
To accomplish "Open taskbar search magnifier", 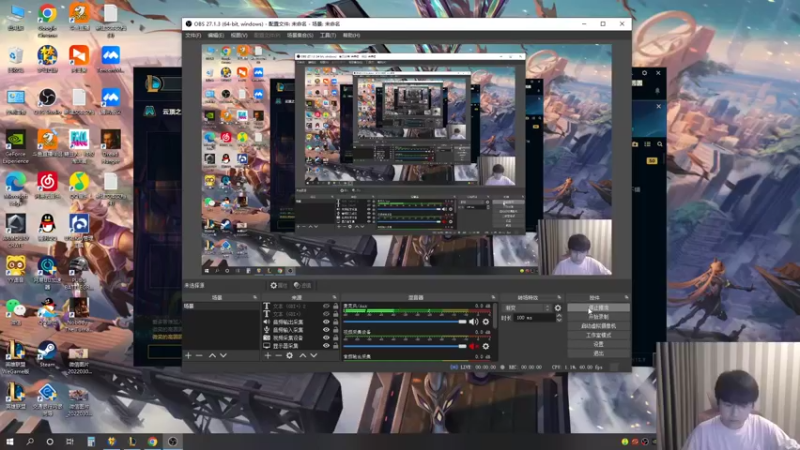I will [x=30, y=441].
